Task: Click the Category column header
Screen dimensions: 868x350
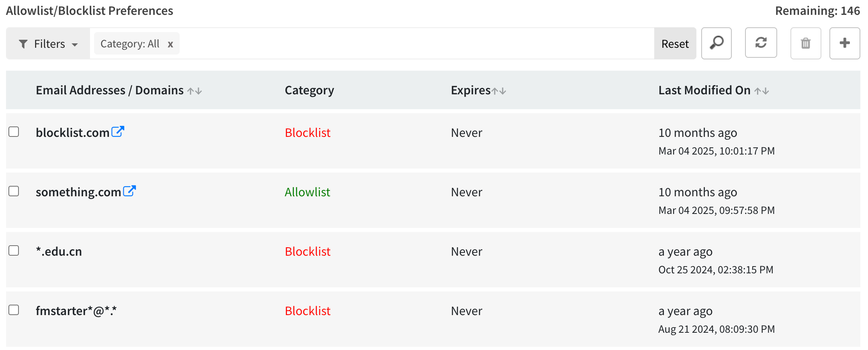Action: (309, 90)
